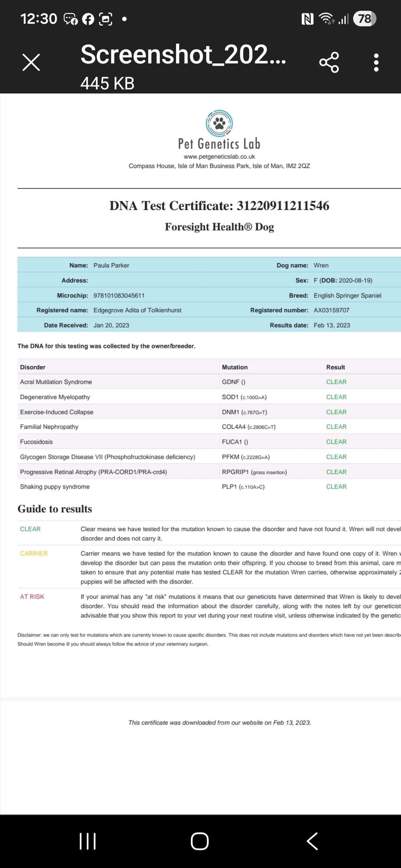The width and height of the screenshot is (401, 868).
Task: Tap the red AT RISK label
Action: pyautogui.click(x=32, y=596)
